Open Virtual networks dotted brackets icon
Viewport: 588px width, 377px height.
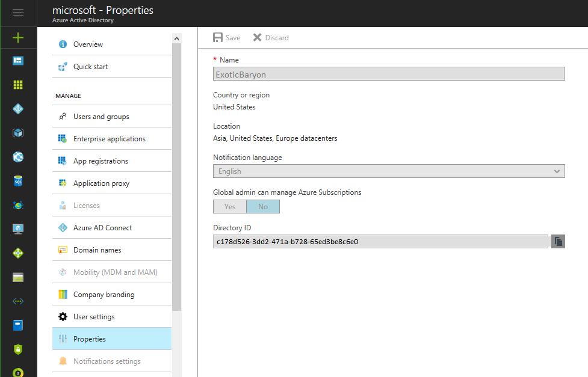(18, 301)
